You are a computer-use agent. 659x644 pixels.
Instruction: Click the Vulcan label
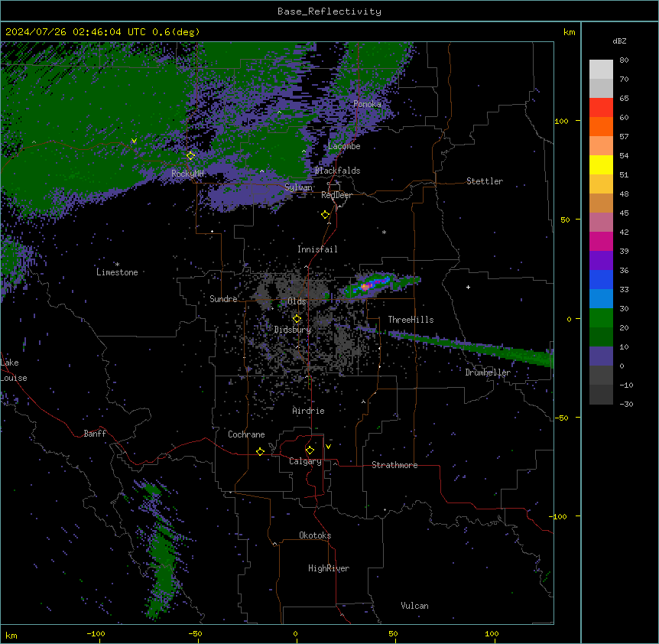pyautogui.click(x=415, y=606)
